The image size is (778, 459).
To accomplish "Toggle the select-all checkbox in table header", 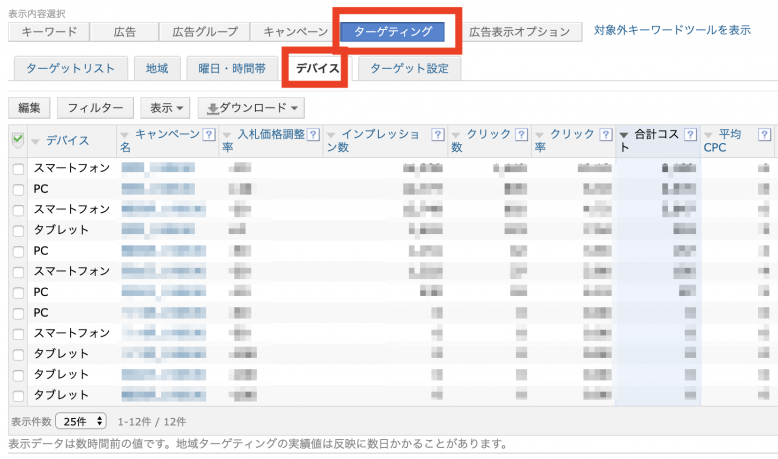I will pos(18,140).
